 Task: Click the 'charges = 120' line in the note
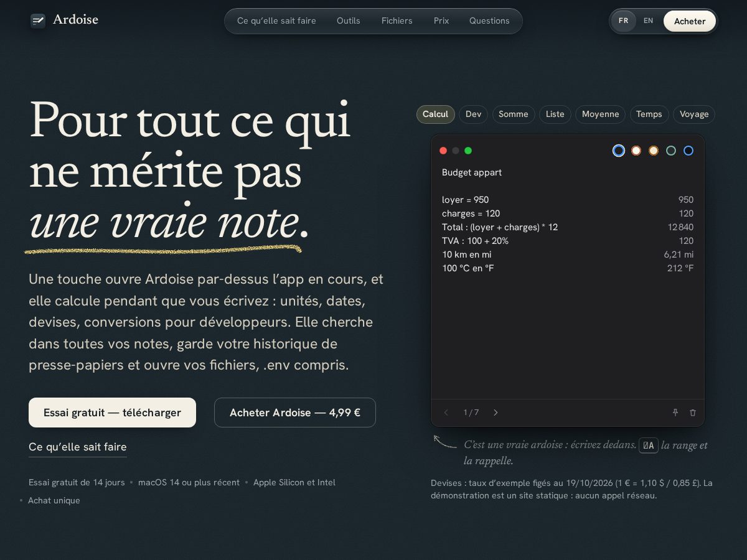[x=471, y=213]
